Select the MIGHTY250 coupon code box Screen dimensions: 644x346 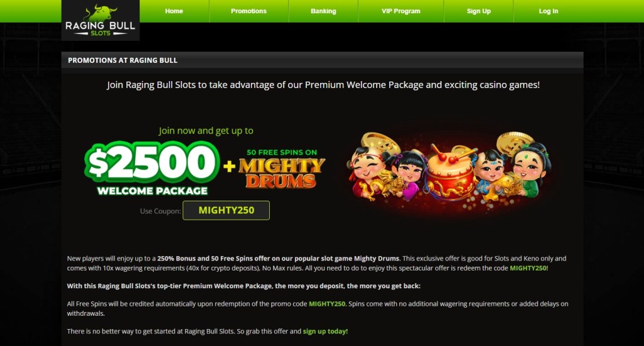pos(226,210)
